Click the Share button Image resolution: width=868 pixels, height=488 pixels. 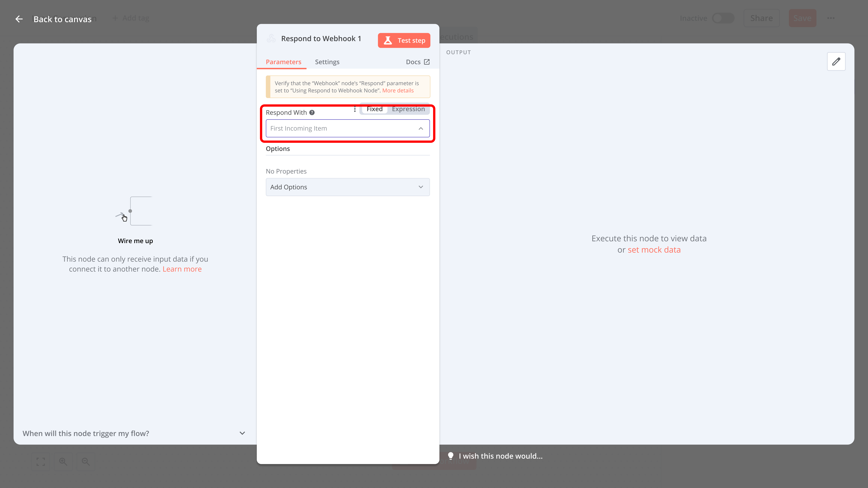point(762,18)
